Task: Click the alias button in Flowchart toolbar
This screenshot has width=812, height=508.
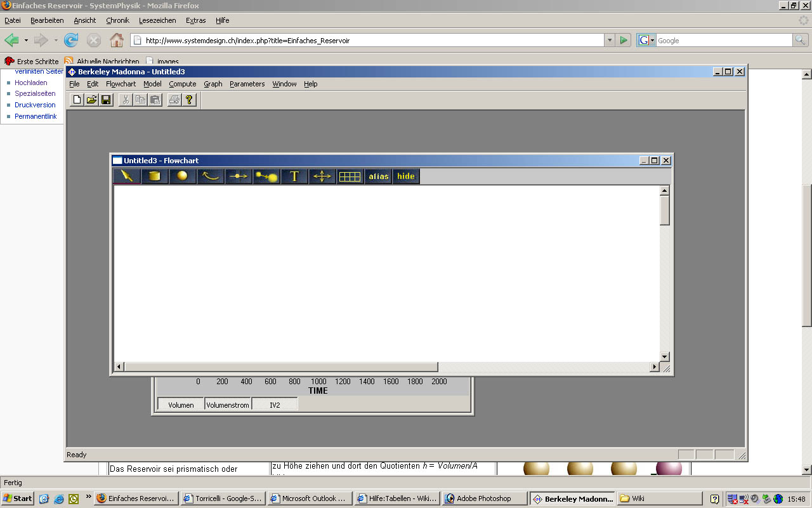Action: point(378,176)
